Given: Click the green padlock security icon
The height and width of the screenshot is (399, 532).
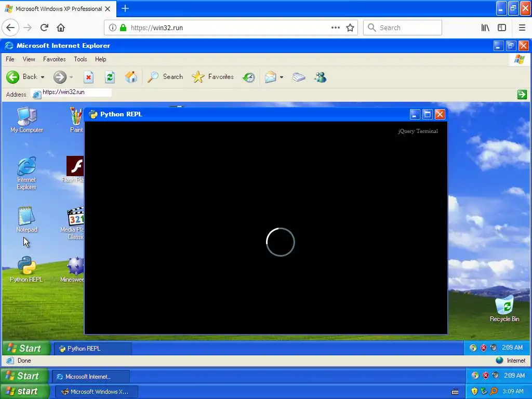Looking at the screenshot, I should tap(123, 28).
